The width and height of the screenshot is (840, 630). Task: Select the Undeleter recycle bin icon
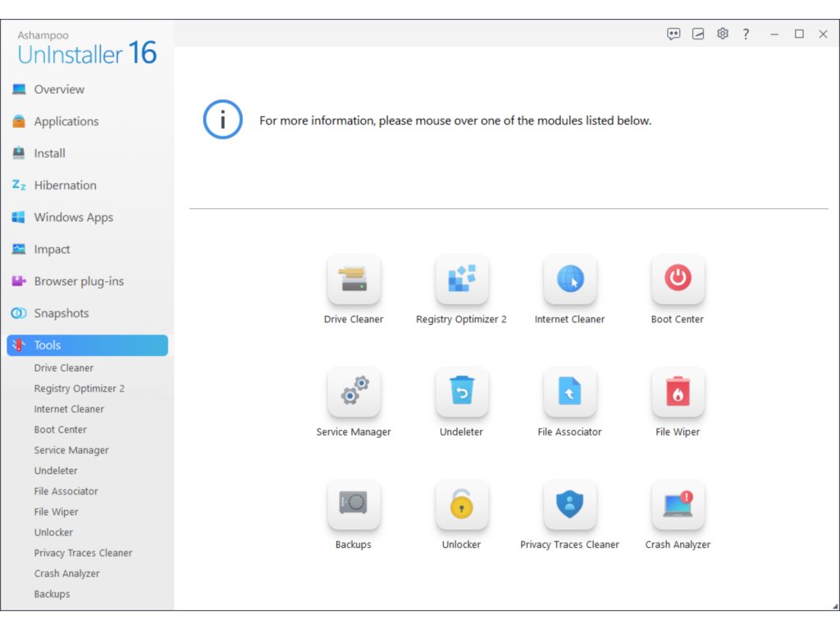click(462, 393)
